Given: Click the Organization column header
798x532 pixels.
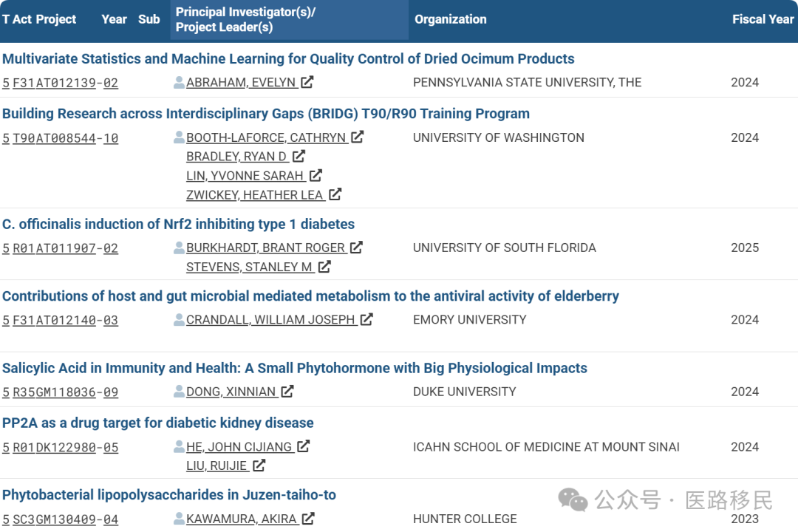Looking at the screenshot, I should (x=451, y=19).
